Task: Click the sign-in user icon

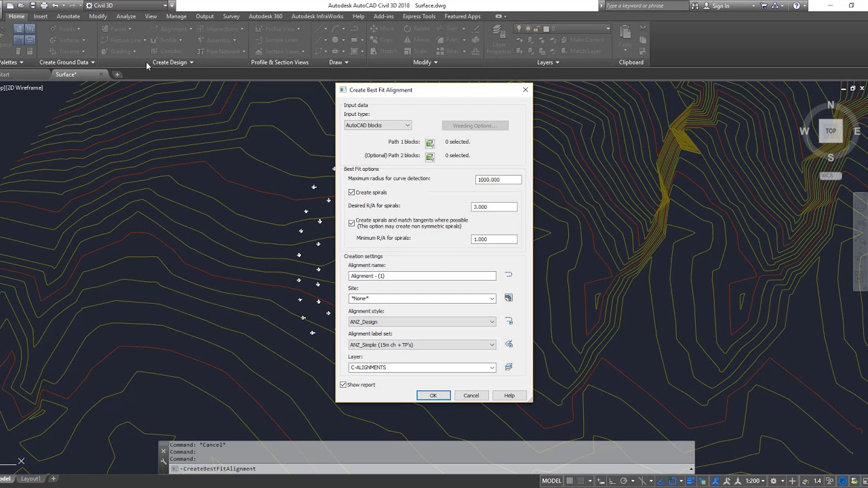Action: coord(705,5)
